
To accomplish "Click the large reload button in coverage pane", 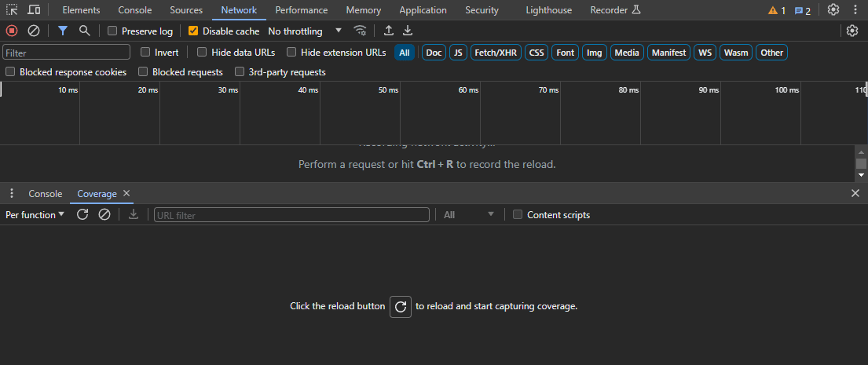I will [x=401, y=306].
